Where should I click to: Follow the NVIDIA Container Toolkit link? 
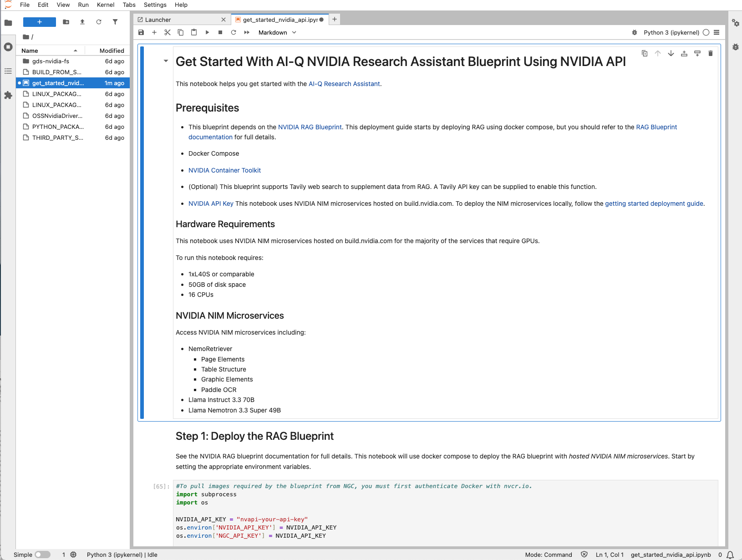[x=224, y=170]
